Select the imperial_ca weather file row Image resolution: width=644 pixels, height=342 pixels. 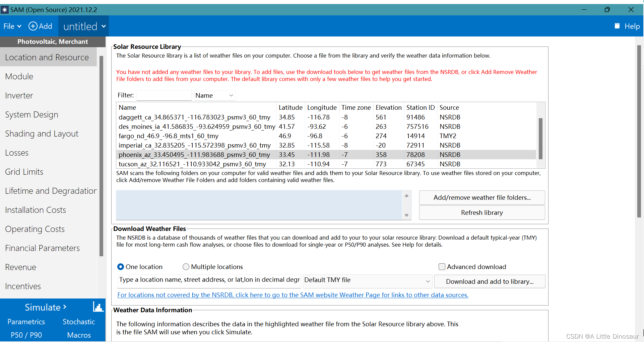pyautogui.click(x=326, y=145)
